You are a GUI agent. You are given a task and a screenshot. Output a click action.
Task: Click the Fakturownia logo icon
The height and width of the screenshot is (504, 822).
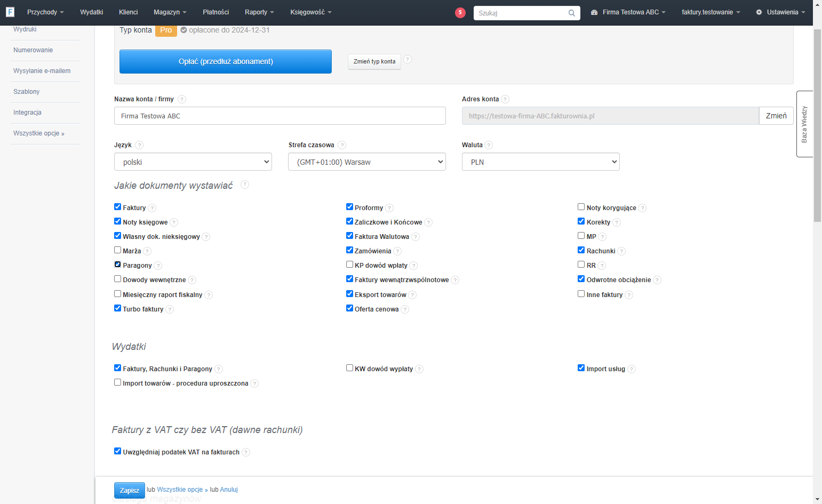point(10,12)
